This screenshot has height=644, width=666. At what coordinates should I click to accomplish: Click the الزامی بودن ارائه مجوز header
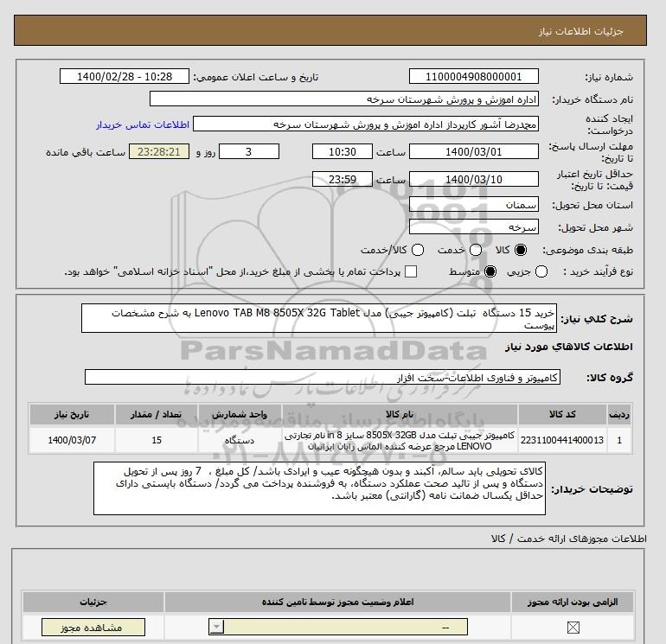tap(573, 602)
